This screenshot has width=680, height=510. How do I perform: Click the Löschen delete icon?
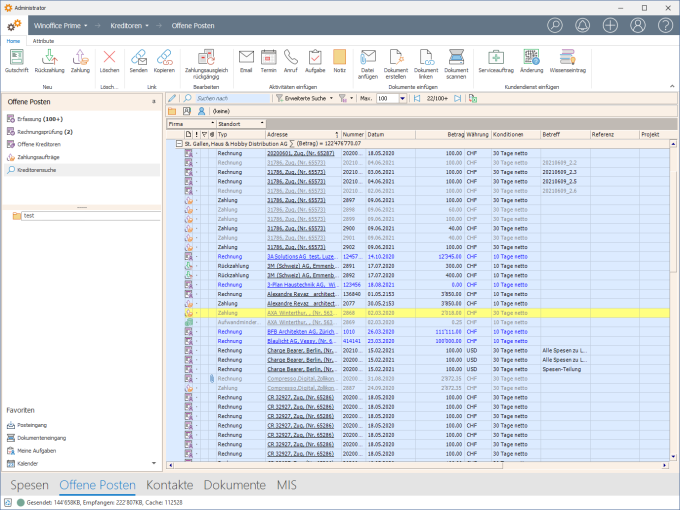pyautogui.click(x=110, y=59)
